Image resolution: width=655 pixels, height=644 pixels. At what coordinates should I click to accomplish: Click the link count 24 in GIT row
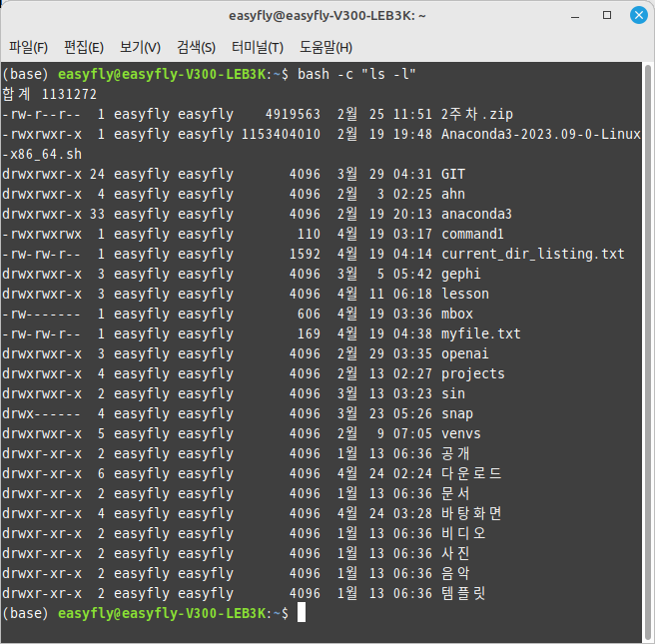pyautogui.click(x=97, y=174)
